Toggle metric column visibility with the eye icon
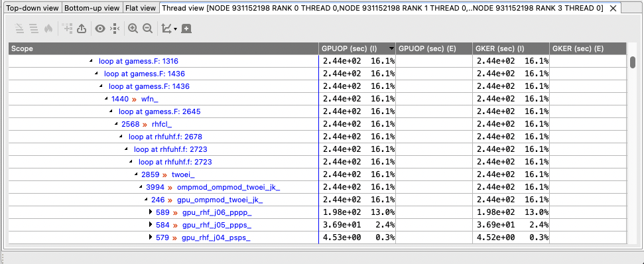644x264 pixels. pos(99,29)
